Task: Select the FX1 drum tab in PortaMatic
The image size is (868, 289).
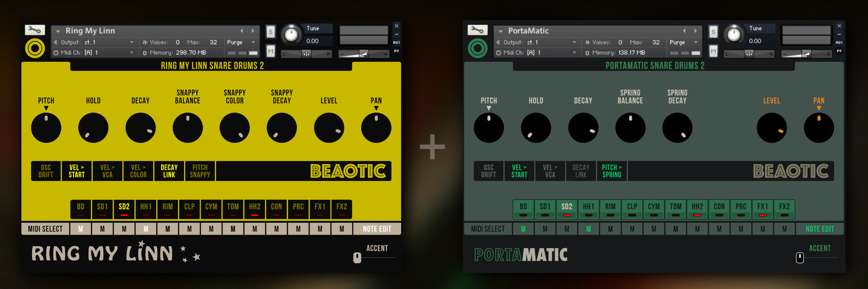Action: [763, 209]
